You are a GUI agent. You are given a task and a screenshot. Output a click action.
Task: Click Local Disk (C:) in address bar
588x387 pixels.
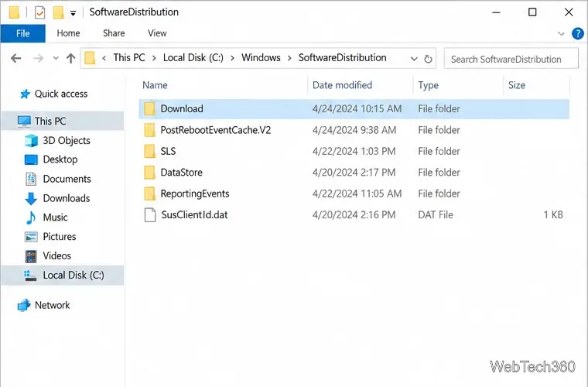(x=193, y=58)
